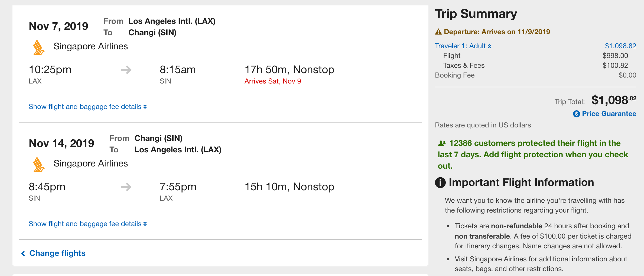This screenshot has width=644, height=276.
Task: Click the Departure: Arrives on 11/9/2019 warning text
Action: point(497,32)
